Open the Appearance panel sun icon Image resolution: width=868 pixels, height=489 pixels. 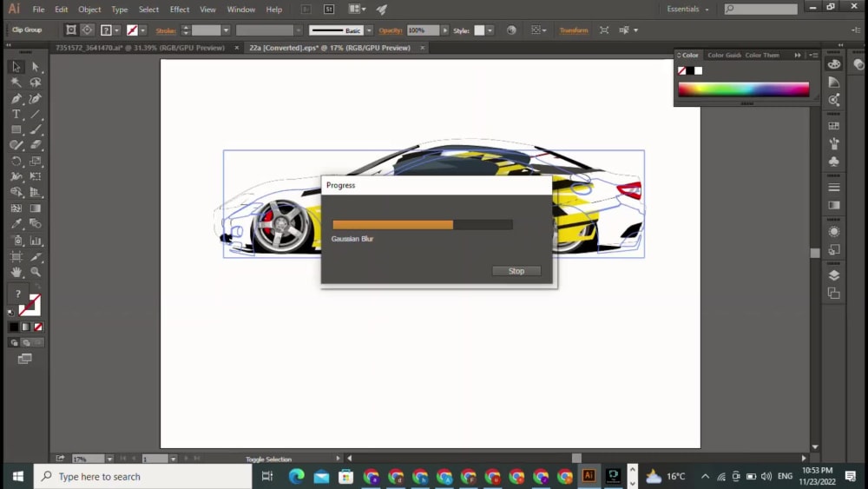pos(833,232)
